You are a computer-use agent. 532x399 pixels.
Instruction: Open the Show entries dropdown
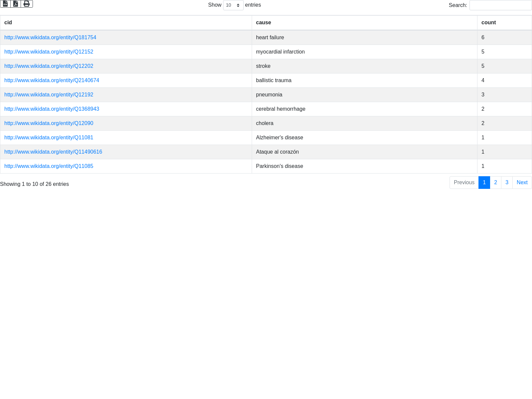233,5
